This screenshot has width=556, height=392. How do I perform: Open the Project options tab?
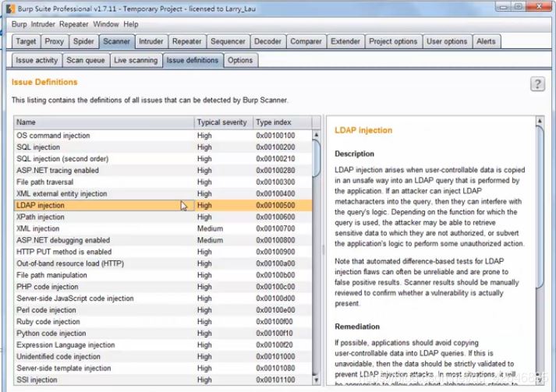click(393, 41)
